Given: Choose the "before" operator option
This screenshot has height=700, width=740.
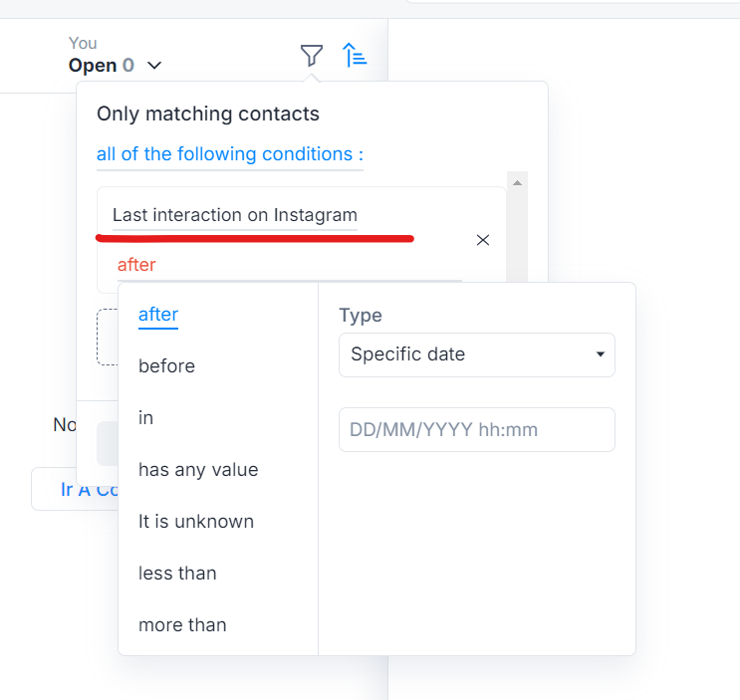Looking at the screenshot, I should pos(166,366).
